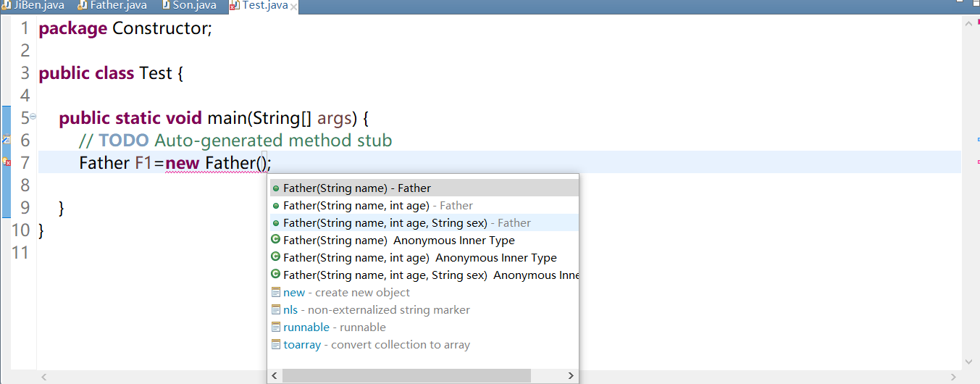Click the TODO task marker on line 6
This screenshot has height=384, width=980.
pyautogui.click(x=6, y=139)
